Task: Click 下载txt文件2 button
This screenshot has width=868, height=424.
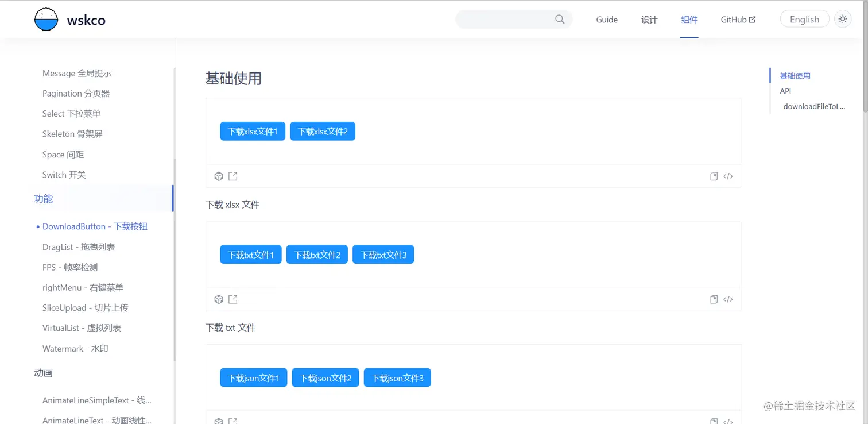Action: click(x=317, y=255)
